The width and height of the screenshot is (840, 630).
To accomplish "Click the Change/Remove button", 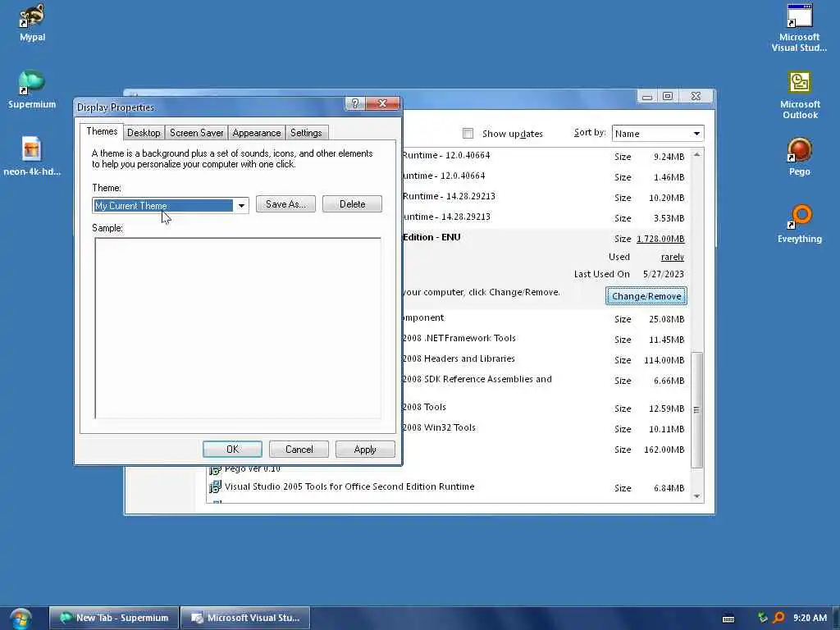I will (646, 295).
